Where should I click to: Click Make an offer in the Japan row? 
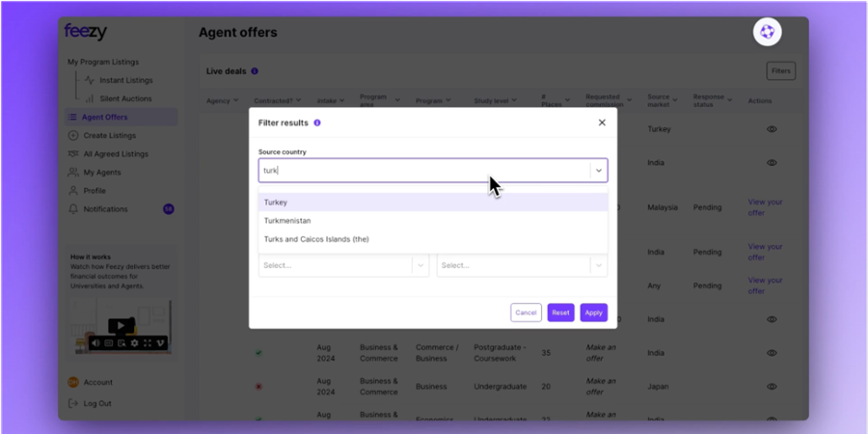[x=602, y=387]
